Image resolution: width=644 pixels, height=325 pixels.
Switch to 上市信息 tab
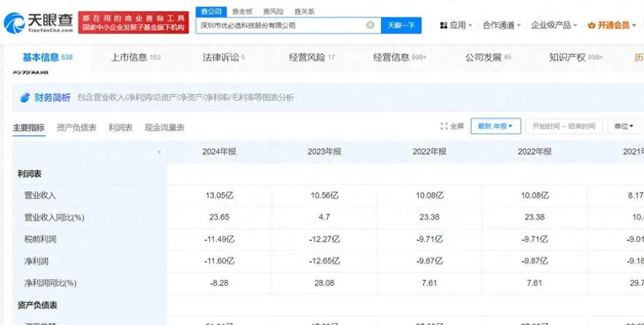click(135, 57)
